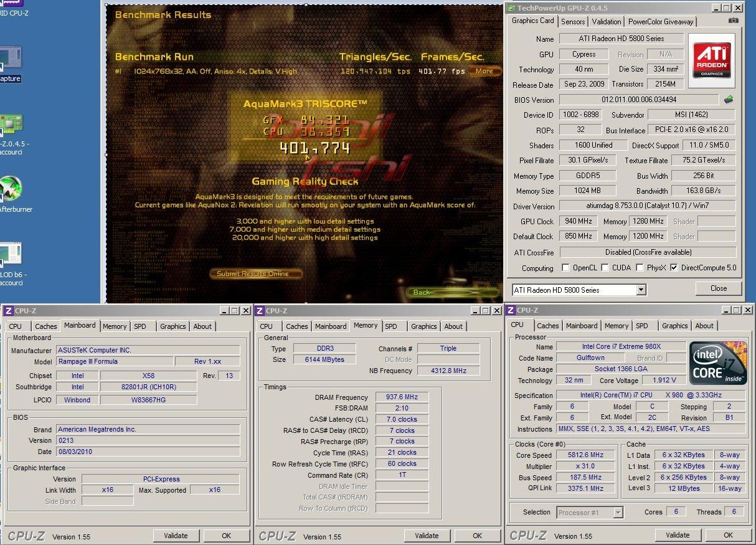The image size is (756, 545).
Task: Uncheck the DirectCompute 5.0 checkbox
Action: 674,268
